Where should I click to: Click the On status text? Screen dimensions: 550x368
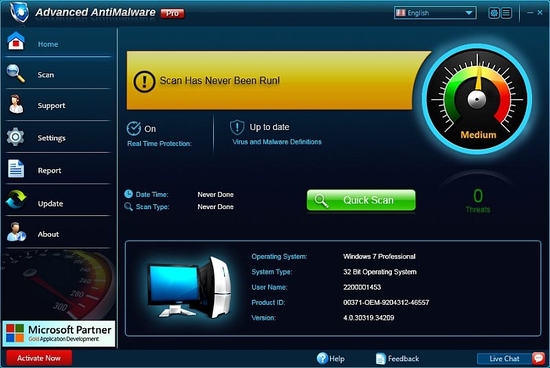point(150,129)
